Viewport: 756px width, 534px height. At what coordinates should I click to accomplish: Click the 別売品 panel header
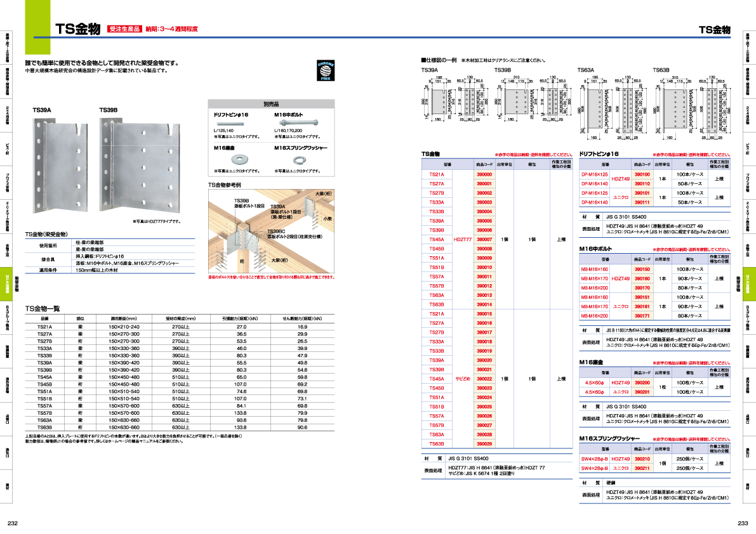pyautogui.click(x=272, y=104)
